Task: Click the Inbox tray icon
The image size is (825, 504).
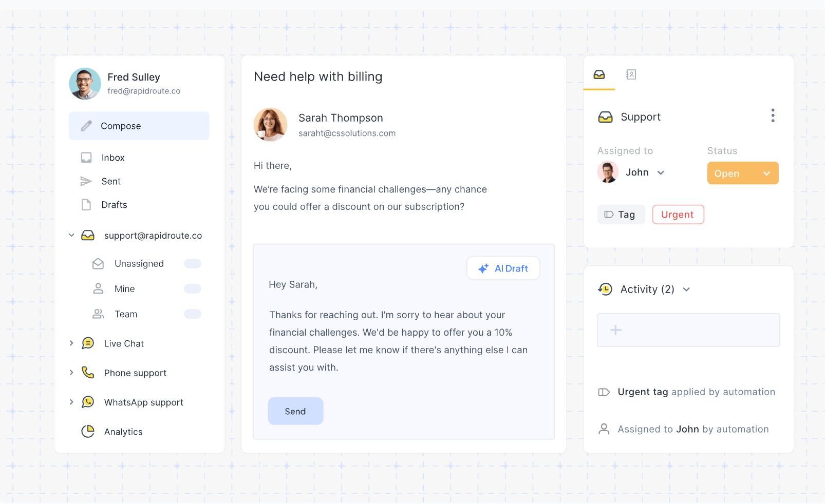Action: [x=86, y=158]
